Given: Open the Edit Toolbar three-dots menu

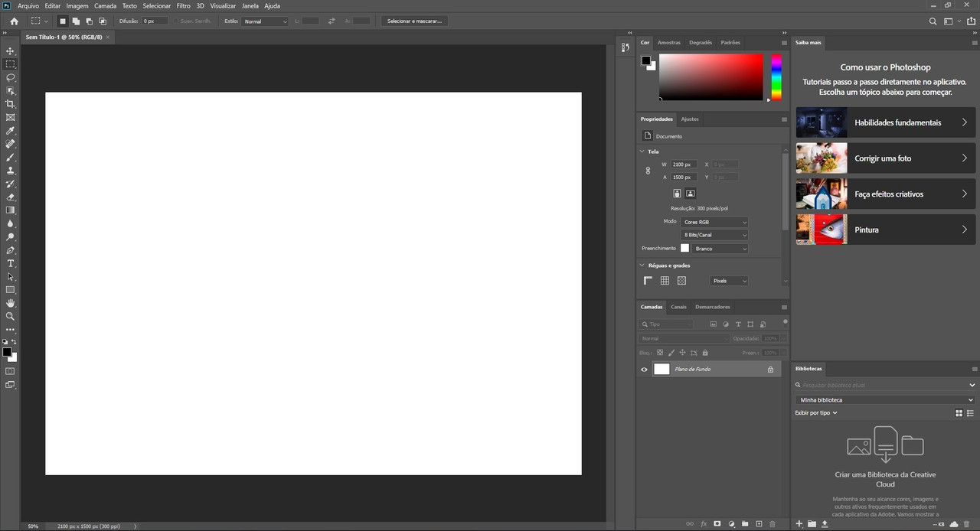Looking at the screenshot, I should tap(10, 330).
